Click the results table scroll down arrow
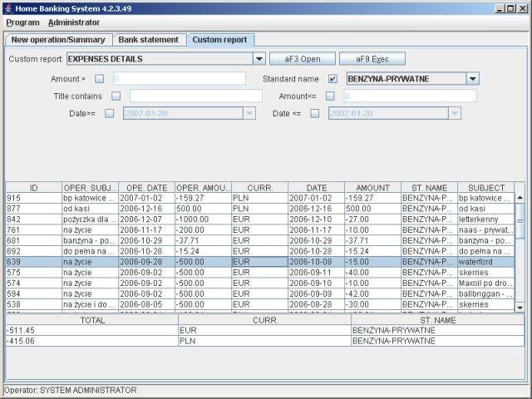This screenshot has width=532, height=399. (x=520, y=308)
